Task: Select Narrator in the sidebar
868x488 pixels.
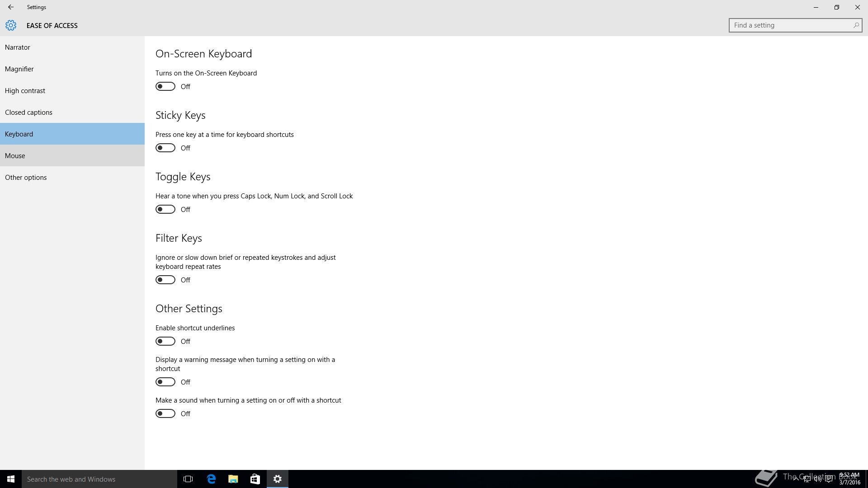Action: [18, 47]
